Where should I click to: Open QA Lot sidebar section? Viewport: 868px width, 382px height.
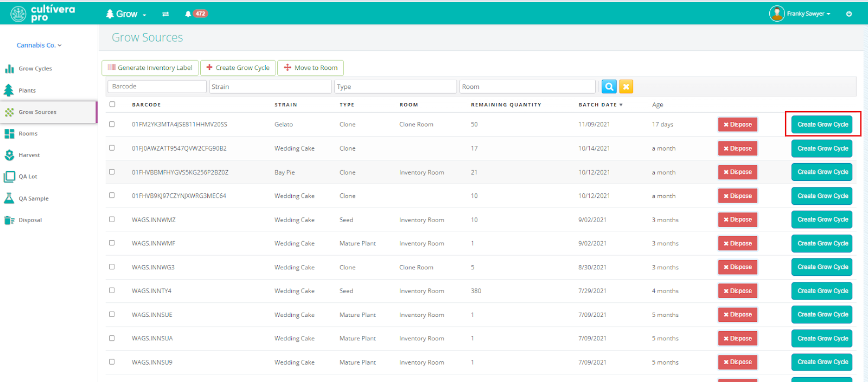click(x=28, y=177)
